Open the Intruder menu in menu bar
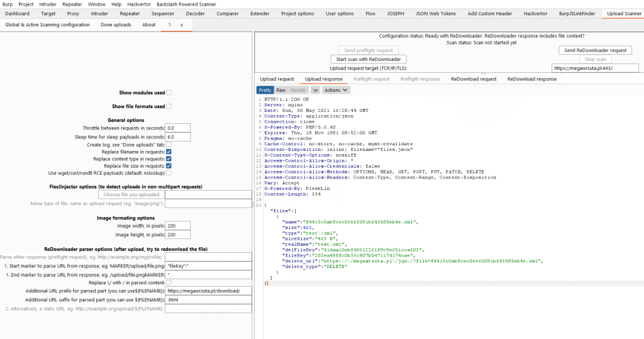This screenshot has height=339, width=644. pyautogui.click(x=48, y=4)
